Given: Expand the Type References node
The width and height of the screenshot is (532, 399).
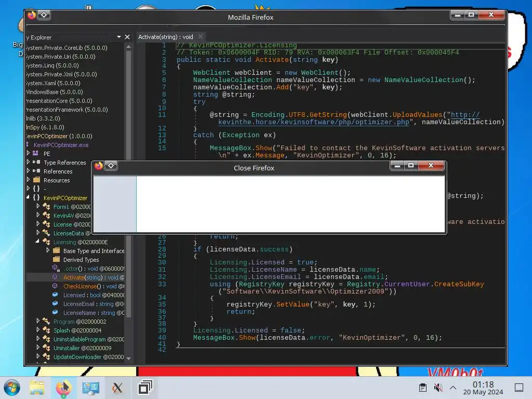Looking at the screenshot, I should click(28, 162).
